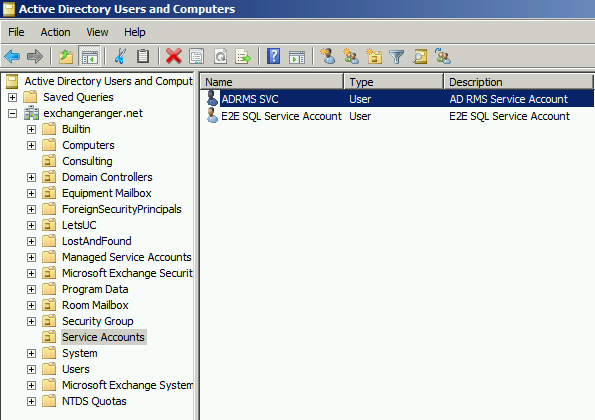
Task: Click the Export List icon
Action: coord(243,57)
